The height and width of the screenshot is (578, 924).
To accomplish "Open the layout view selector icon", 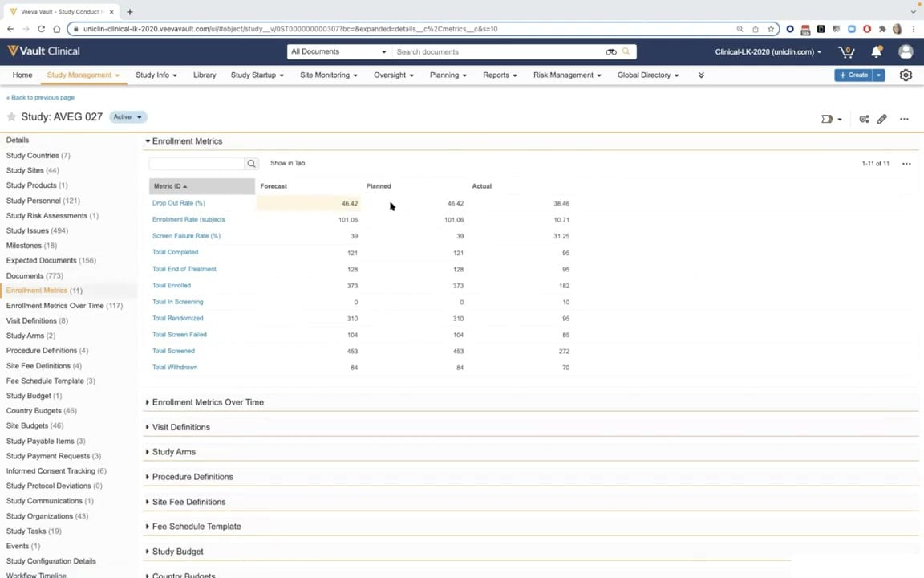I will (831, 119).
